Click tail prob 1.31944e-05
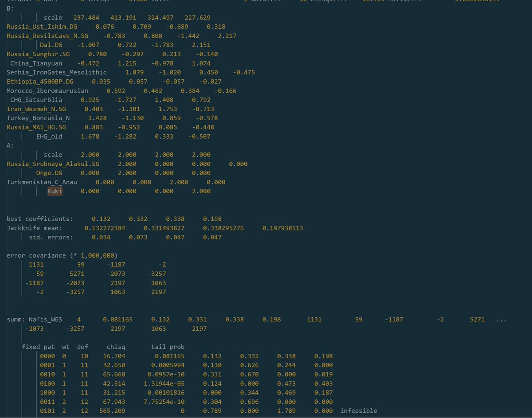This screenshot has width=532, height=418. 164,383
